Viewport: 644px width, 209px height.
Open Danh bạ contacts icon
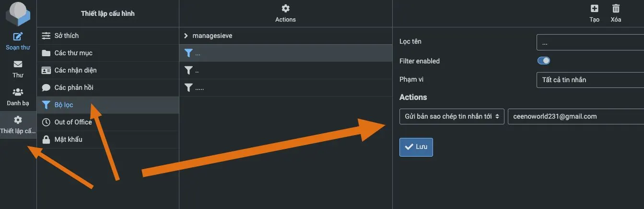pos(18,92)
